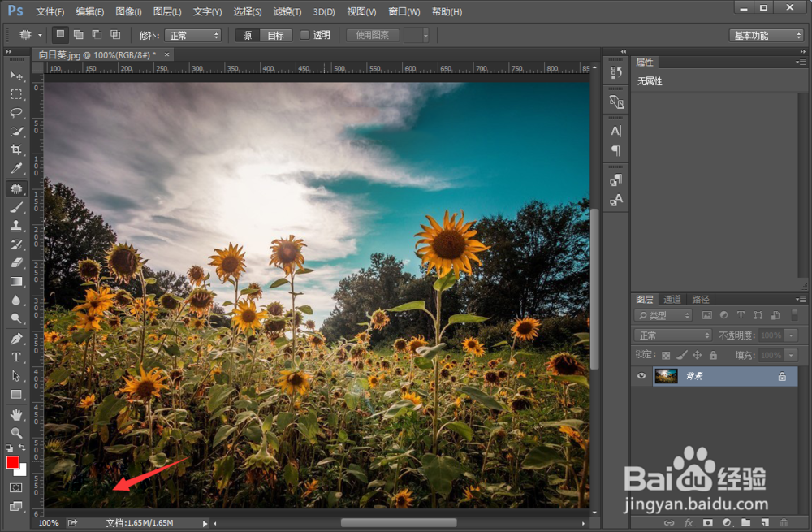The height and width of the screenshot is (532, 812).
Task: Open the Character panel icon
Action: [616, 131]
